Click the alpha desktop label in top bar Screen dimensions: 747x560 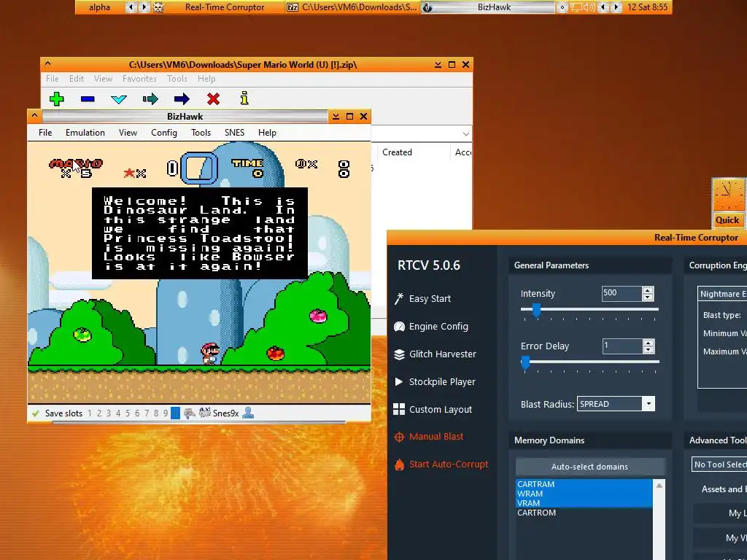click(99, 7)
